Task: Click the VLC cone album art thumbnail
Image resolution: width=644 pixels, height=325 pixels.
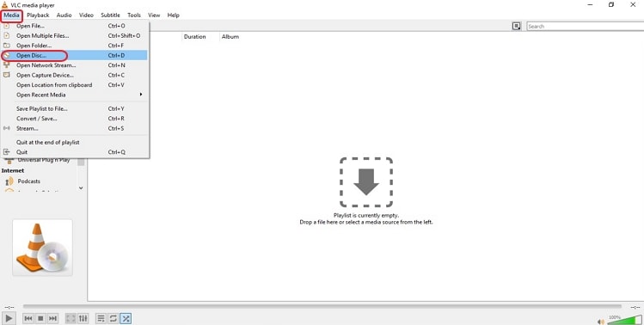Action: (42, 248)
